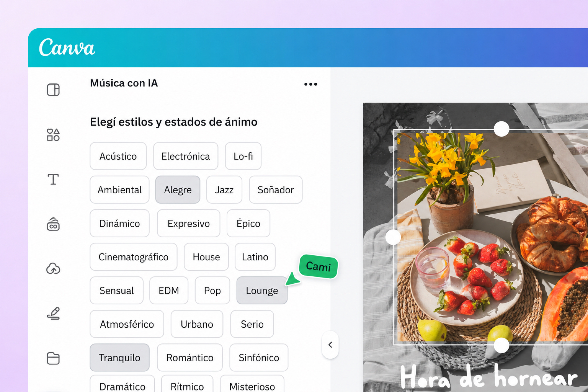Viewport: 588px width, 392px height.
Task: Select the Serio mood chip
Action: pyautogui.click(x=252, y=324)
